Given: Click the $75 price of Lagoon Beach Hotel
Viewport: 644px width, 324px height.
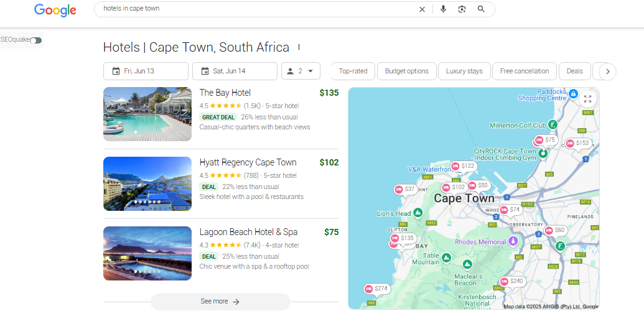Looking at the screenshot, I should pyautogui.click(x=332, y=232).
